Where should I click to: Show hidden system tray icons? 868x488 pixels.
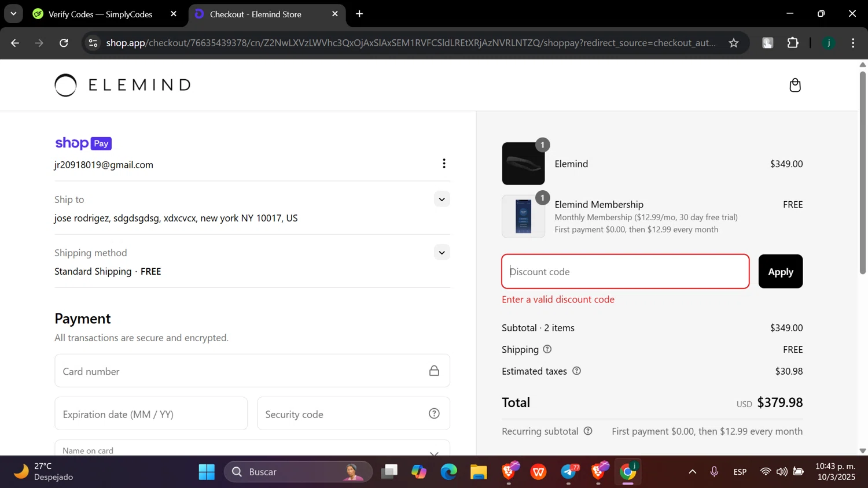coord(692,472)
